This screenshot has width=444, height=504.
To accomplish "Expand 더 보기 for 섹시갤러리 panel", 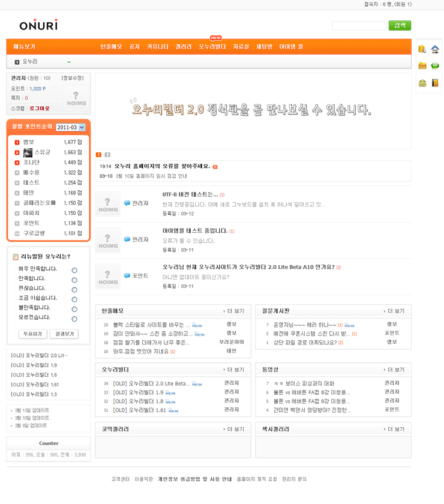I will pyautogui.click(x=394, y=430).
